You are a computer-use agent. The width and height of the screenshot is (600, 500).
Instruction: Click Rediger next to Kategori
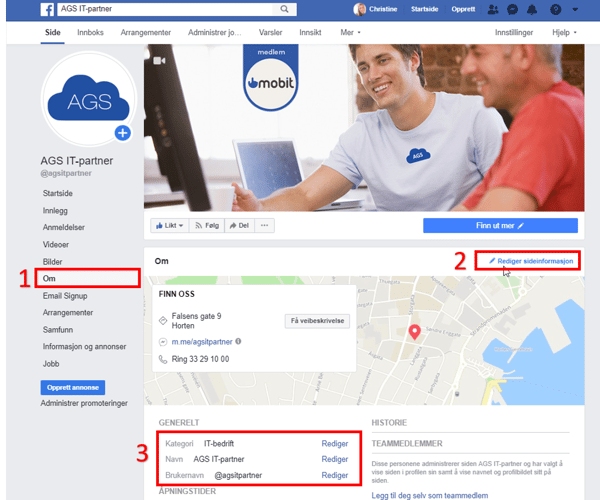335,443
